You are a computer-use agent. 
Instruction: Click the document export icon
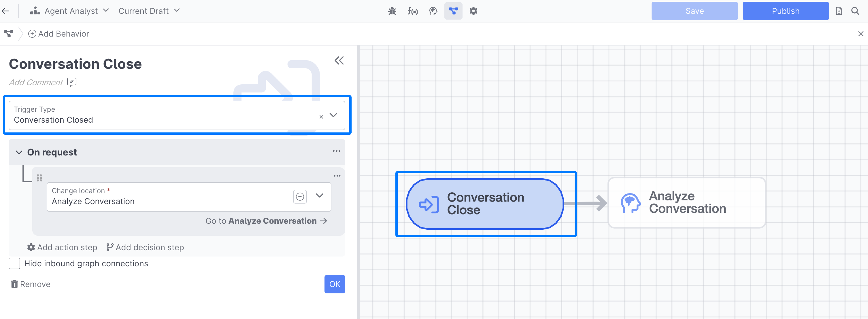coord(839,11)
